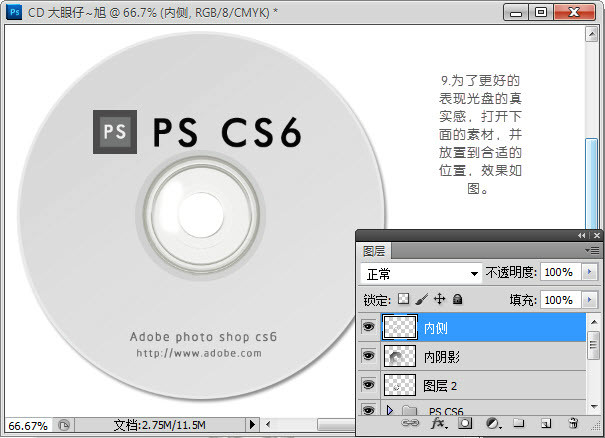Viewport: 605px width, 438px height.
Task: Expand the PS CS6 layer group
Action: click(390, 410)
